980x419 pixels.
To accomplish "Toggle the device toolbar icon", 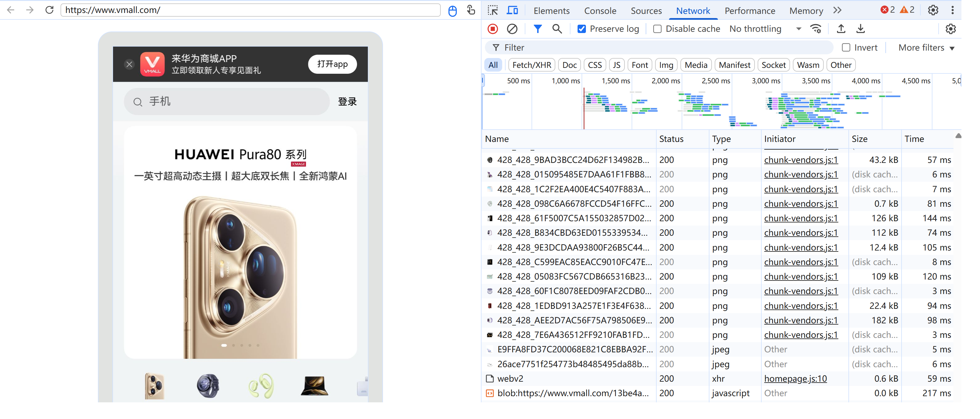I will (512, 10).
